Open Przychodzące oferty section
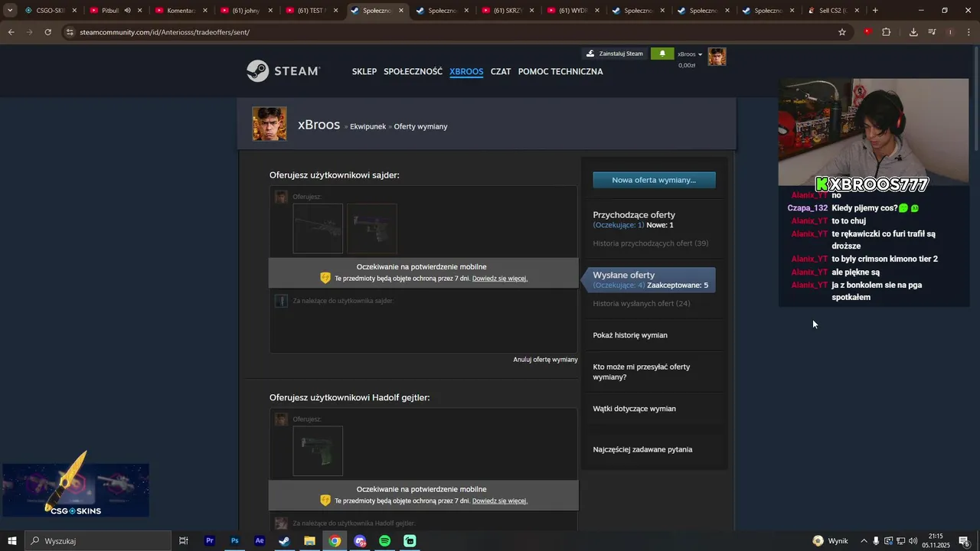This screenshot has width=980, height=551. pyautogui.click(x=634, y=215)
